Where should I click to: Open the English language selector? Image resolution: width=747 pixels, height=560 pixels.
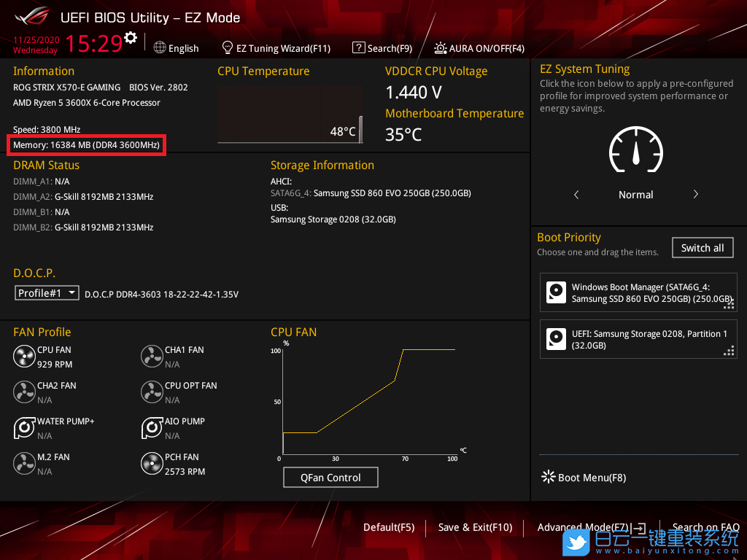tap(176, 48)
